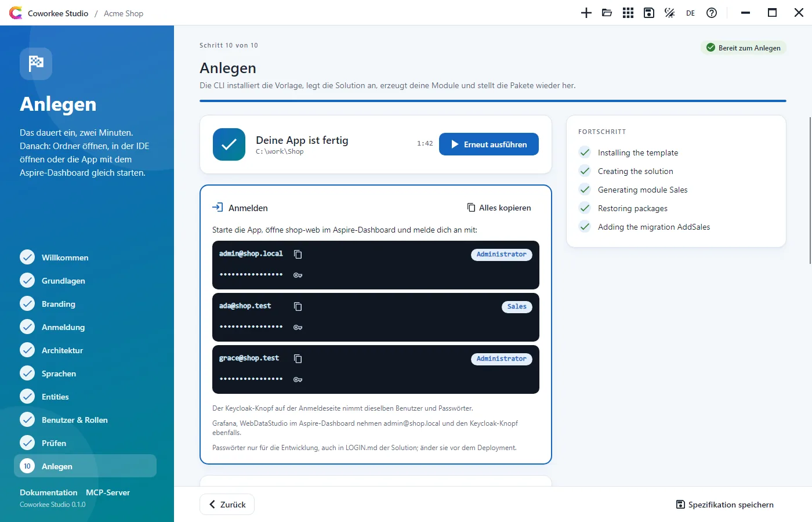812x522 pixels.
Task: Go to Branding step
Action: [x=85, y=304]
